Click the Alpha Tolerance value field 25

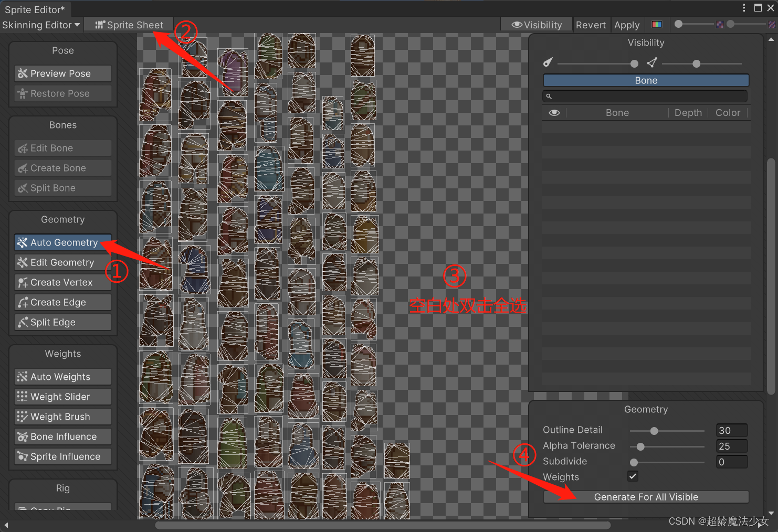coord(732,446)
